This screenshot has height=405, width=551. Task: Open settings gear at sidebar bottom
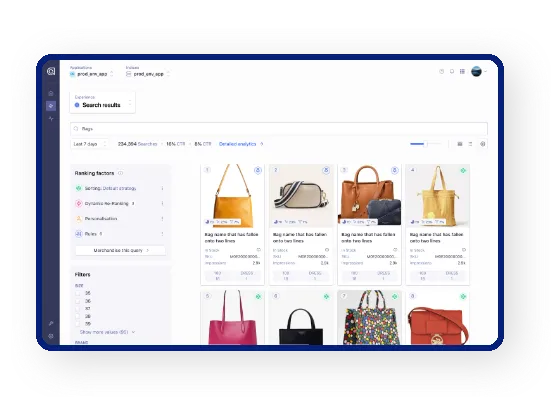(51, 336)
